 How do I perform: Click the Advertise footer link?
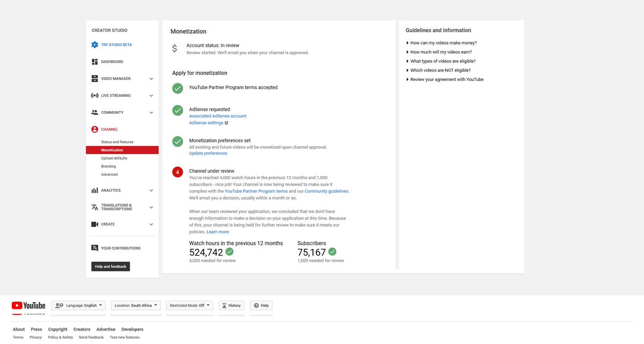[106, 330]
